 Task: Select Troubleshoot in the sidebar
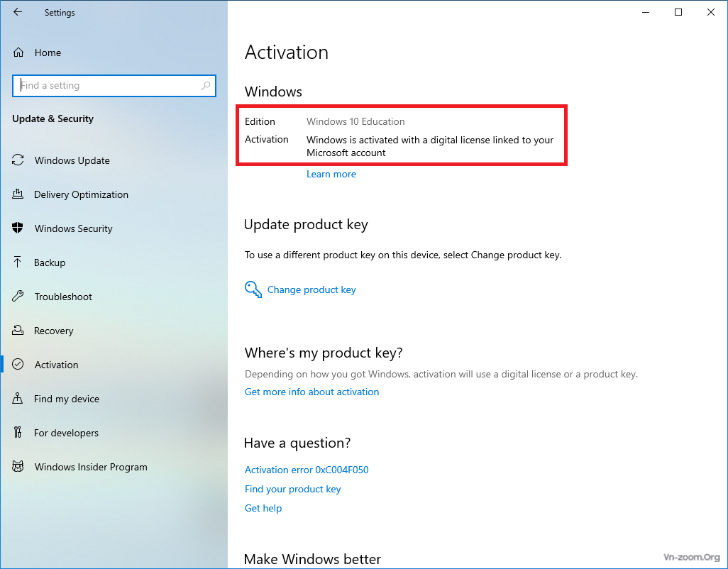point(114,297)
